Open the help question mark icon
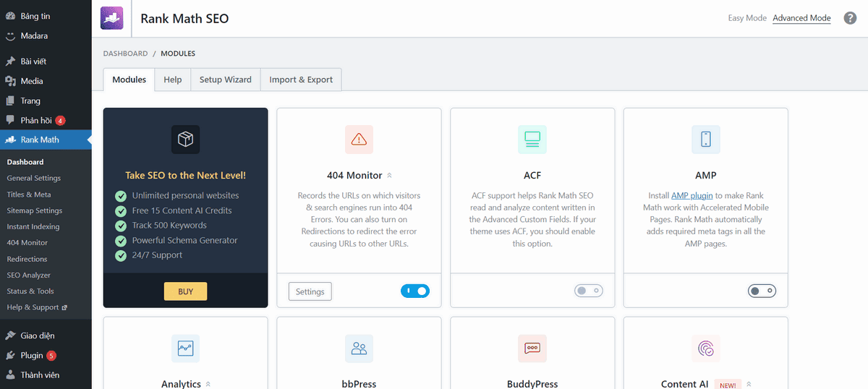868x389 pixels. click(850, 18)
